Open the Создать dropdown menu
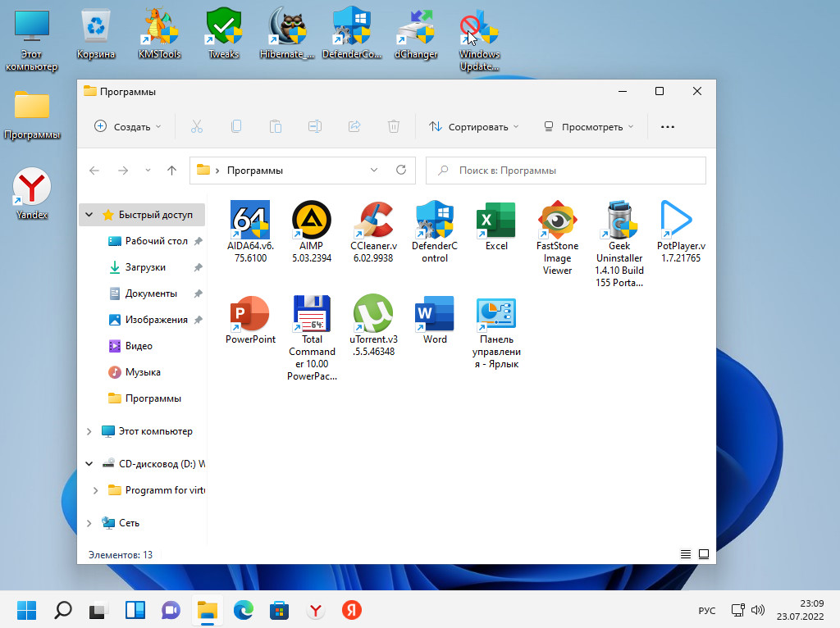 [127, 127]
